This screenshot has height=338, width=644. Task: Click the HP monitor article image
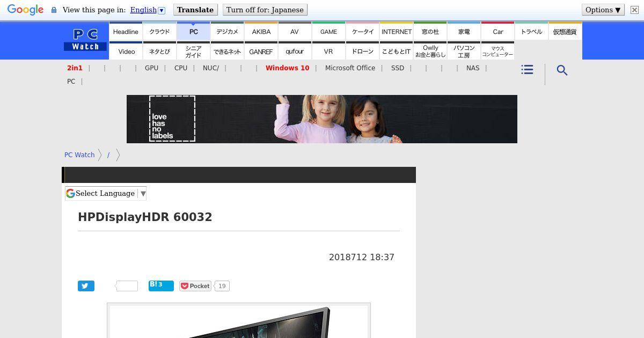point(239,321)
